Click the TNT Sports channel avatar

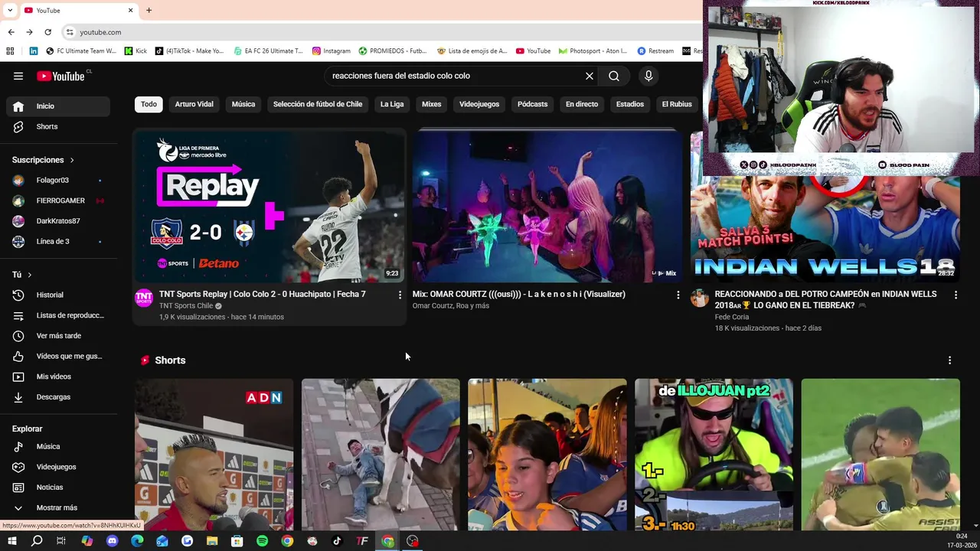pyautogui.click(x=144, y=298)
